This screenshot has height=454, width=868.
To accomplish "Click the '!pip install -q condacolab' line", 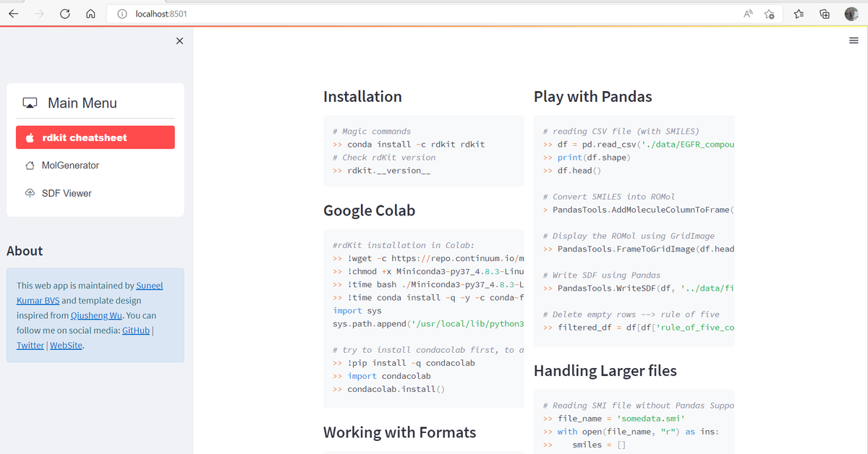I will 404,363.
